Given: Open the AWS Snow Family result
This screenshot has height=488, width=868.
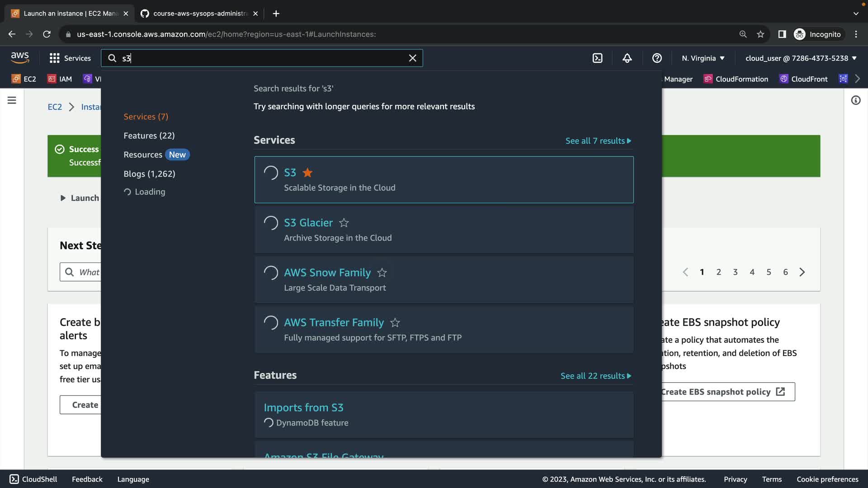Looking at the screenshot, I should [x=327, y=272].
